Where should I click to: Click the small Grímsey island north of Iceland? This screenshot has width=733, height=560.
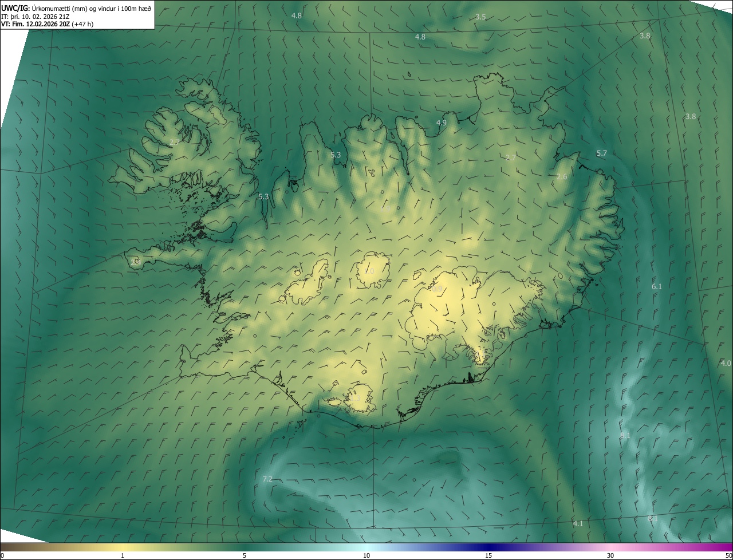click(410, 74)
